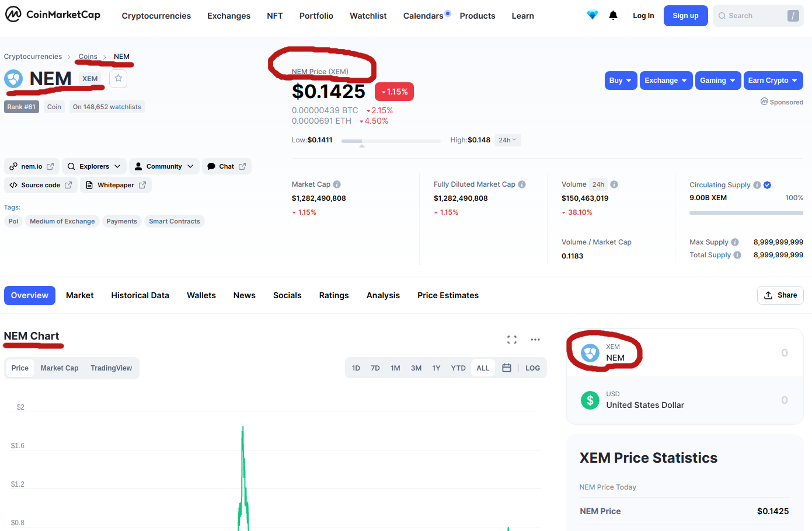812x531 pixels.
Task: Select YTD chart range
Action: coord(458,368)
